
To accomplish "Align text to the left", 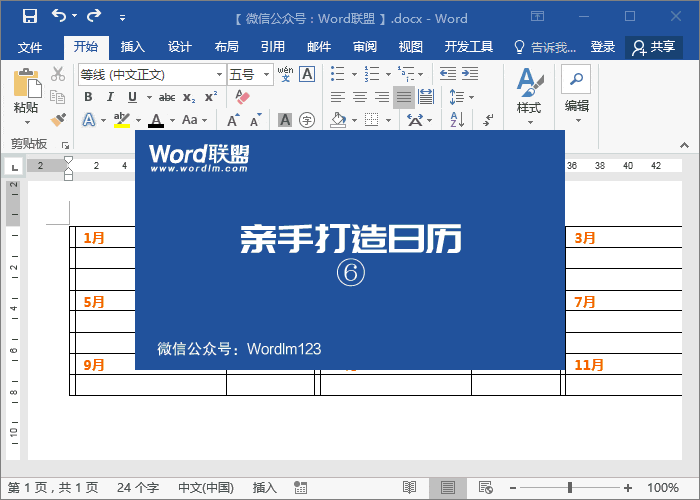I will click(x=338, y=97).
